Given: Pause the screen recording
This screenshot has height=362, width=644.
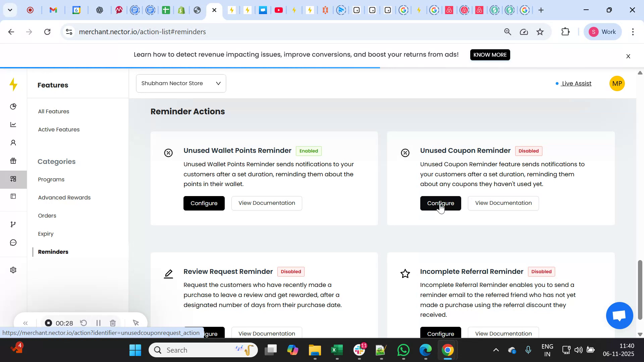Looking at the screenshot, I should [98, 323].
